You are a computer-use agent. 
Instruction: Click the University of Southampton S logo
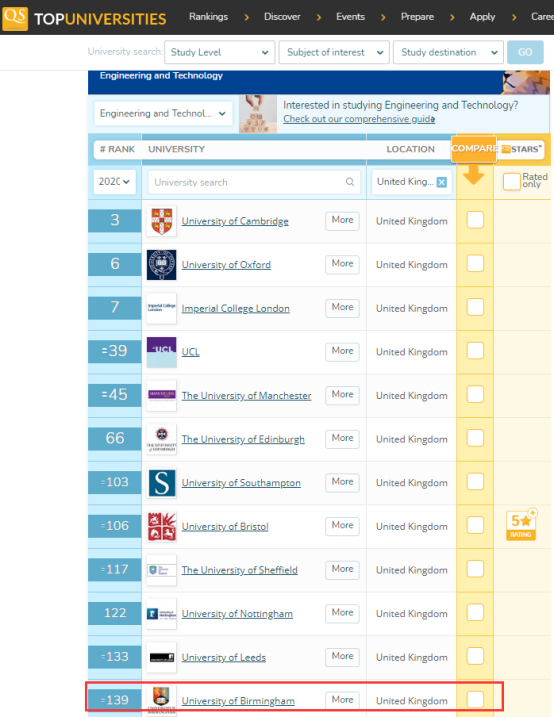click(161, 483)
